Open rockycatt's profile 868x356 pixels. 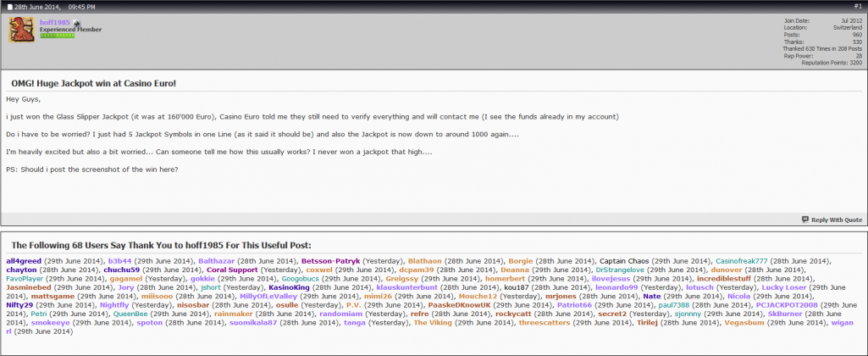coord(513,314)
